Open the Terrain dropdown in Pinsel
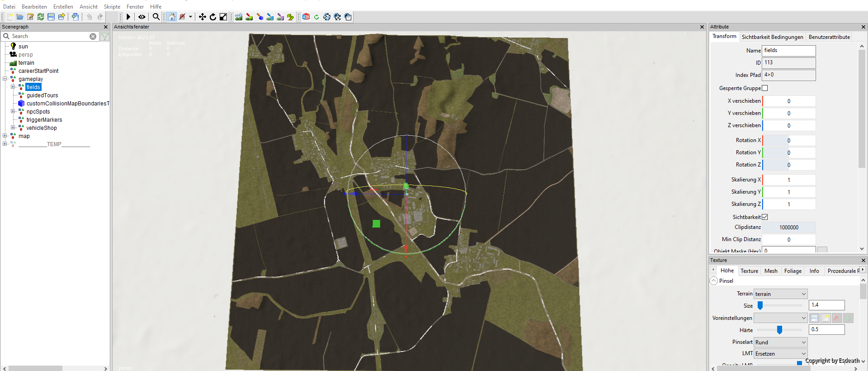The width and height of the screenshot is (868, 371). (x=780, y=294)
